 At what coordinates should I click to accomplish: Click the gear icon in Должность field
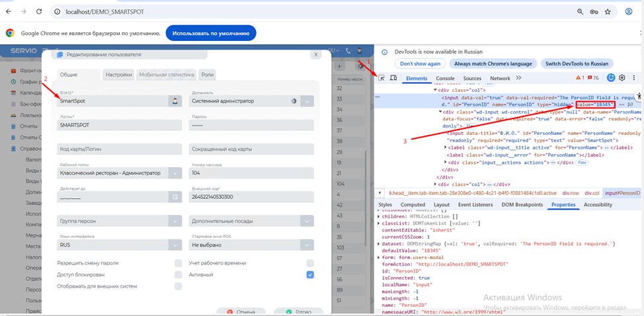point(294,101)
